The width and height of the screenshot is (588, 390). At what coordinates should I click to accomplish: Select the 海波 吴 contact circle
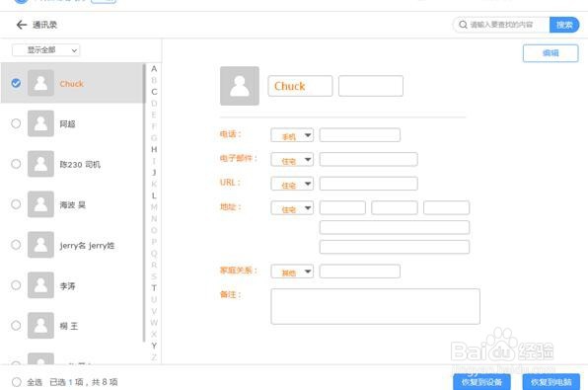(16, 204)
